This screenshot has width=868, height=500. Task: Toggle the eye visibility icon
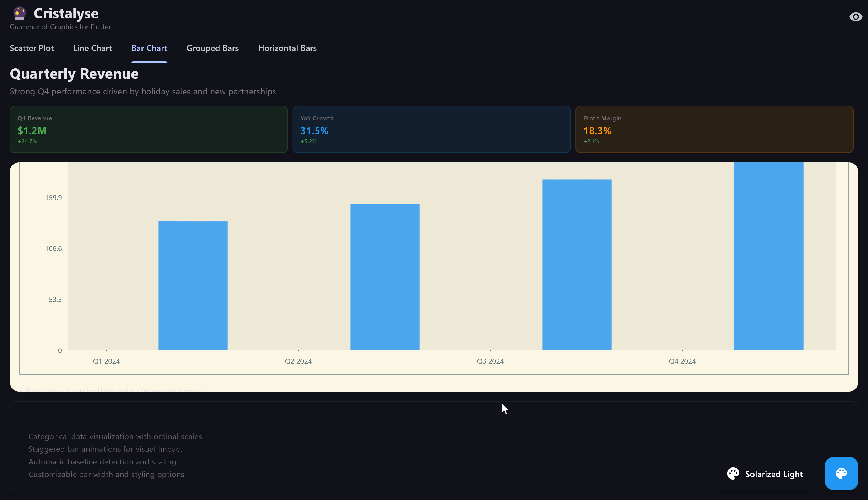point(855,17)
